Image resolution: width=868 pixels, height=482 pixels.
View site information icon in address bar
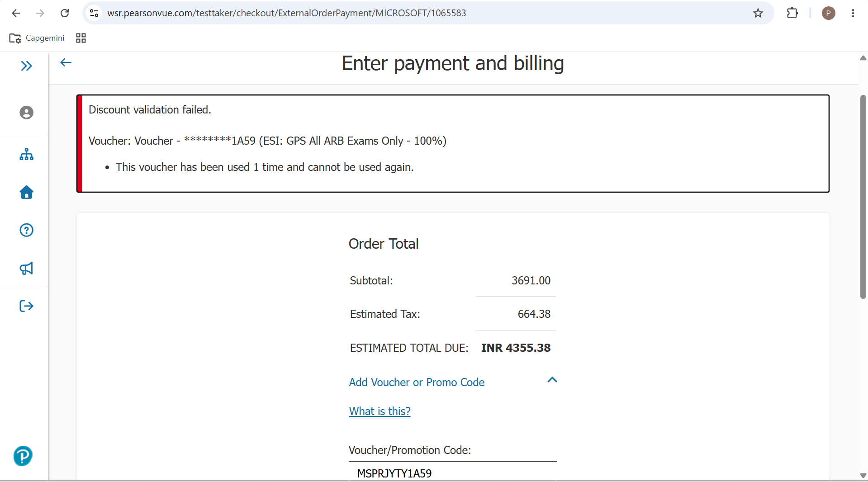(94, 13)
